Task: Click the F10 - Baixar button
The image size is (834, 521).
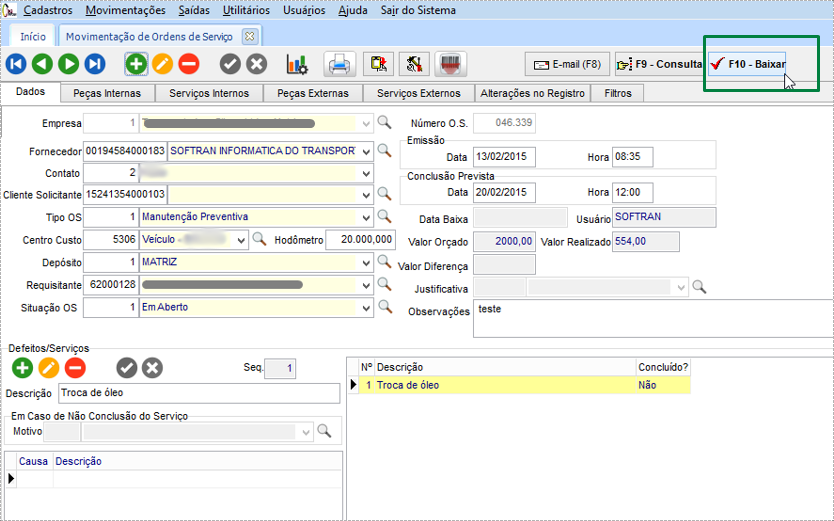Action: pos(748,64)
